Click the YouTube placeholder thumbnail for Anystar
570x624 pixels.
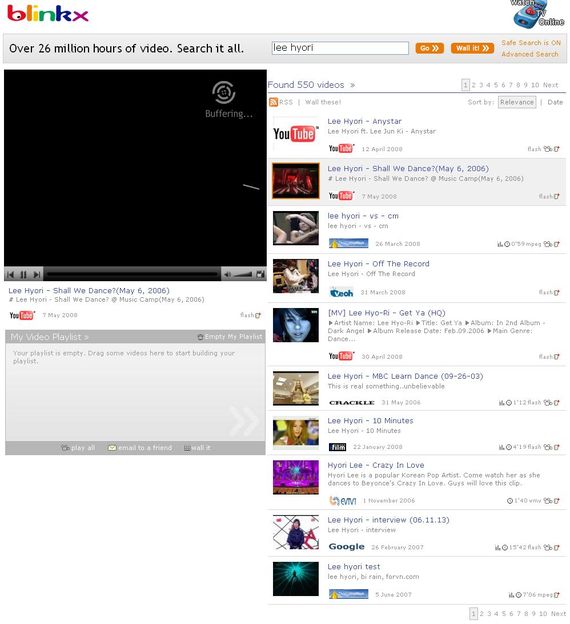[x=296, y=134]
